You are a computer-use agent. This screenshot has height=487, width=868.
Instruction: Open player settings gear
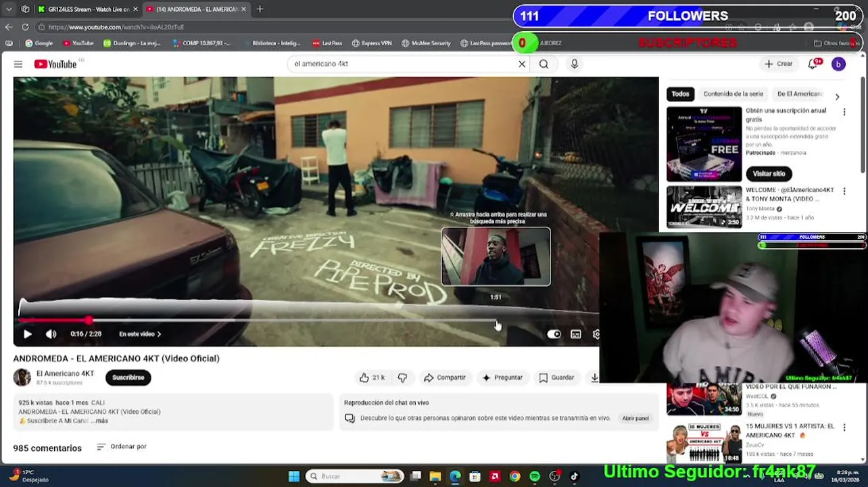pyautogui.click(x=596, y=334)
